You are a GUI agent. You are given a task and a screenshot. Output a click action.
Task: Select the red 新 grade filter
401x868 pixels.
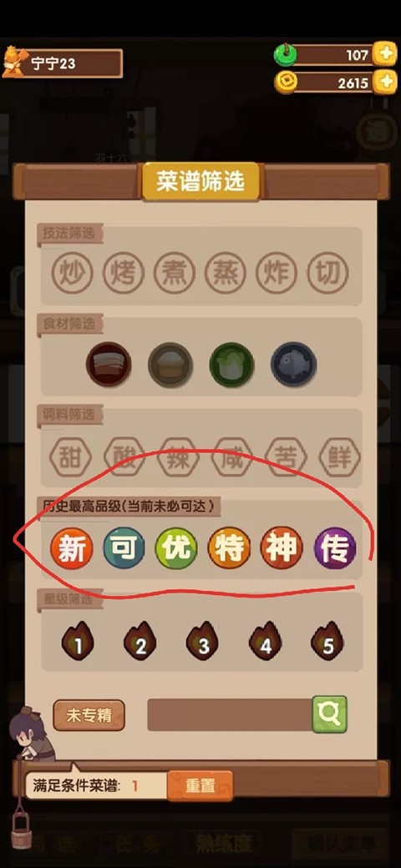pyautogui.click(x=71, y=548)
